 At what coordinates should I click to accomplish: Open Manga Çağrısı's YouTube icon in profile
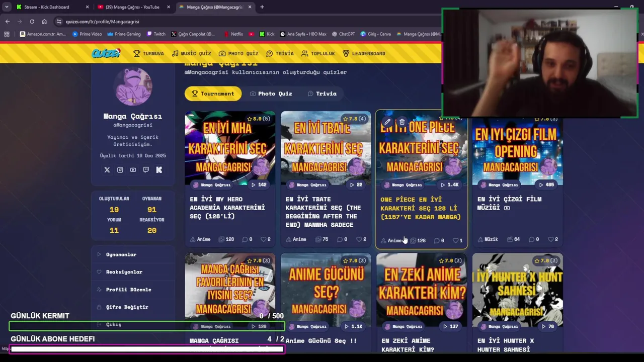tap(133, 170)
